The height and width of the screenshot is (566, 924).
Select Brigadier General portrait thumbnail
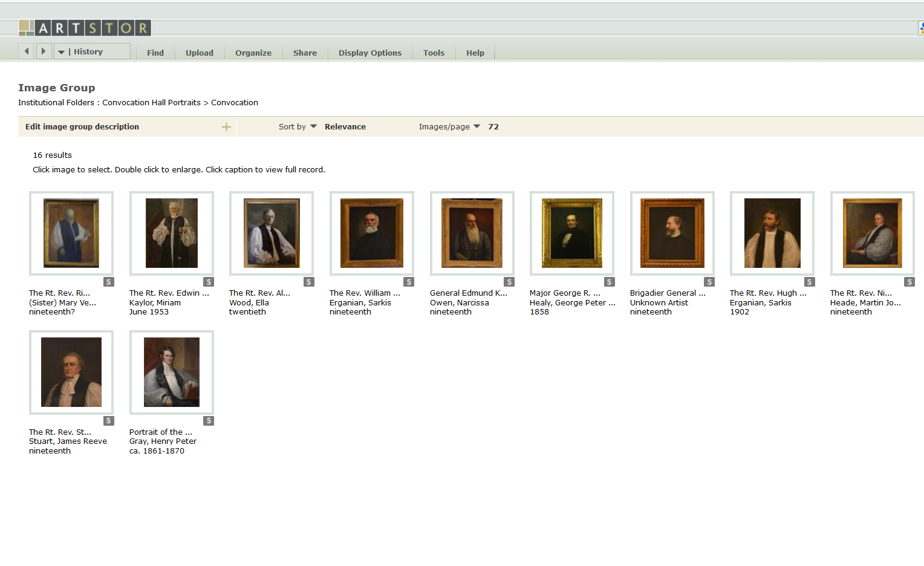pos(672,233)
